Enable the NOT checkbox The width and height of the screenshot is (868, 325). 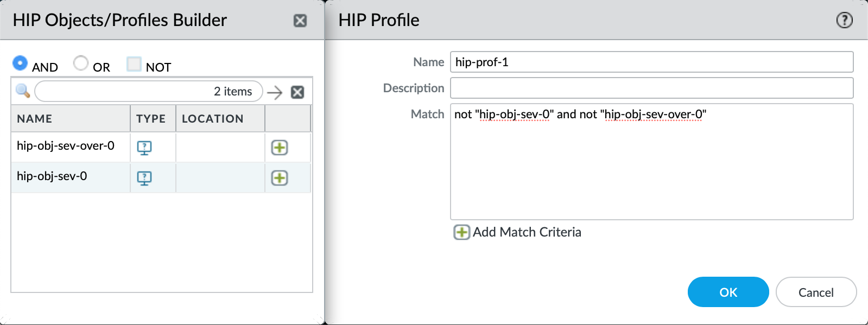click(x=134, y=64)
